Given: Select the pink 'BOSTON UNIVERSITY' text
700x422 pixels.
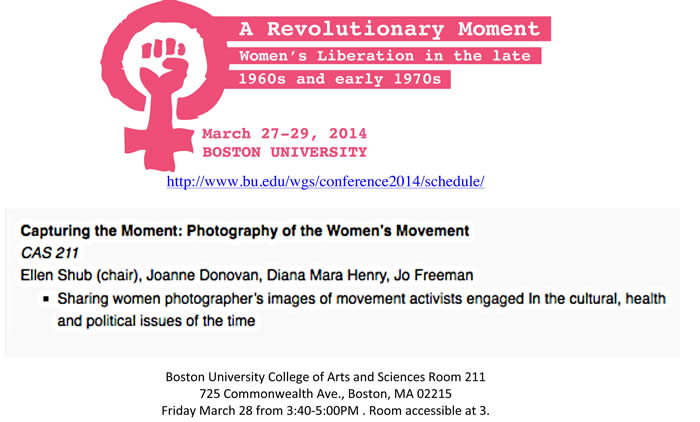Looking at the screenshot, I should [x=284, y=153].
